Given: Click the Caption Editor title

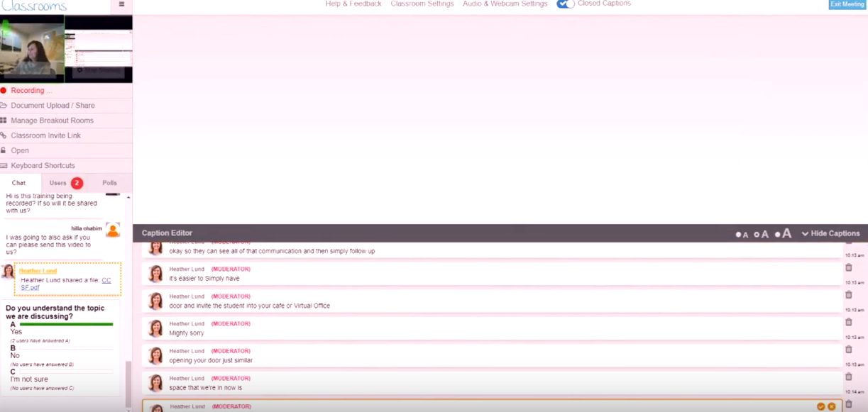Looking at the screenshot, I should (167, 233).
